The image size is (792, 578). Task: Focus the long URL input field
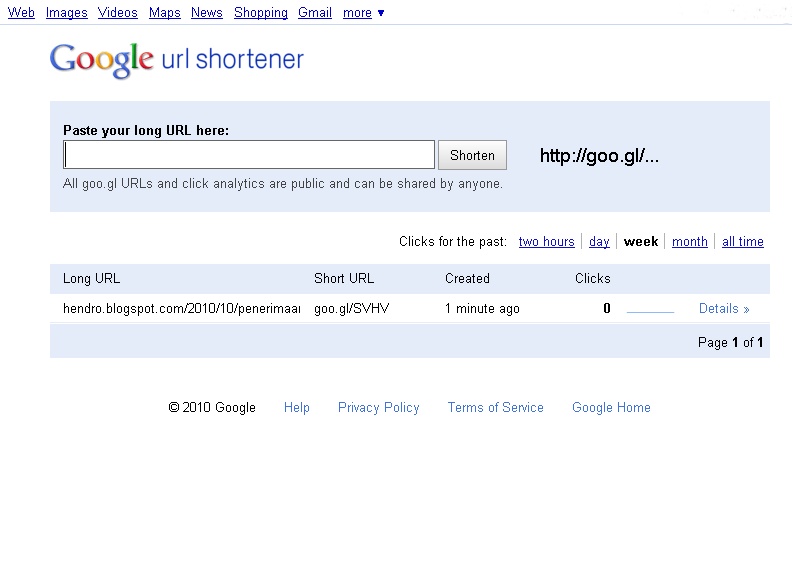(249, 155)
